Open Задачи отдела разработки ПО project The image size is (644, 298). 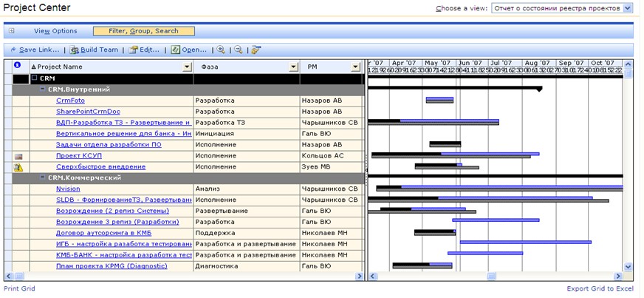(109, 145)
